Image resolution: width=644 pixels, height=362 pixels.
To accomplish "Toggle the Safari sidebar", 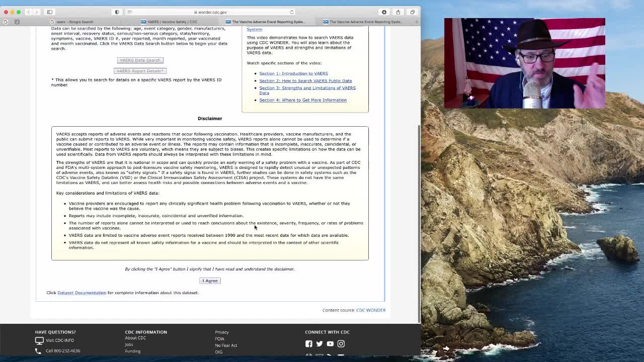I will tap(50, 12).
